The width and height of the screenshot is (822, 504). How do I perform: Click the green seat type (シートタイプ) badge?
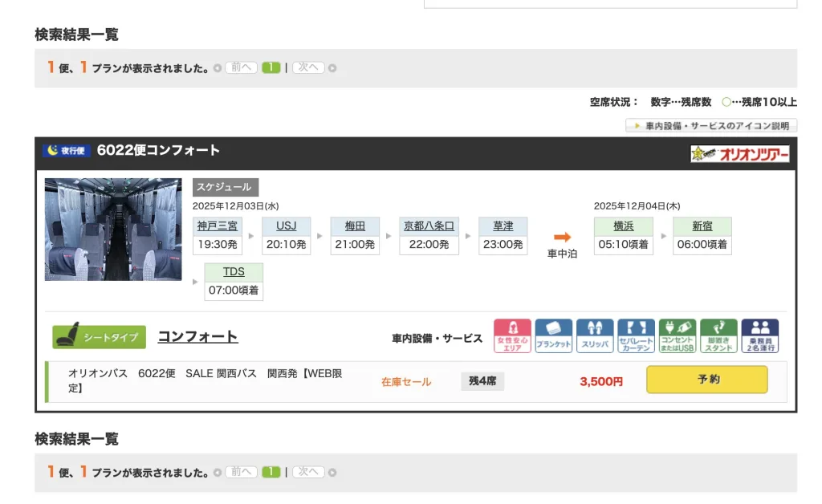tap(100, 337)
